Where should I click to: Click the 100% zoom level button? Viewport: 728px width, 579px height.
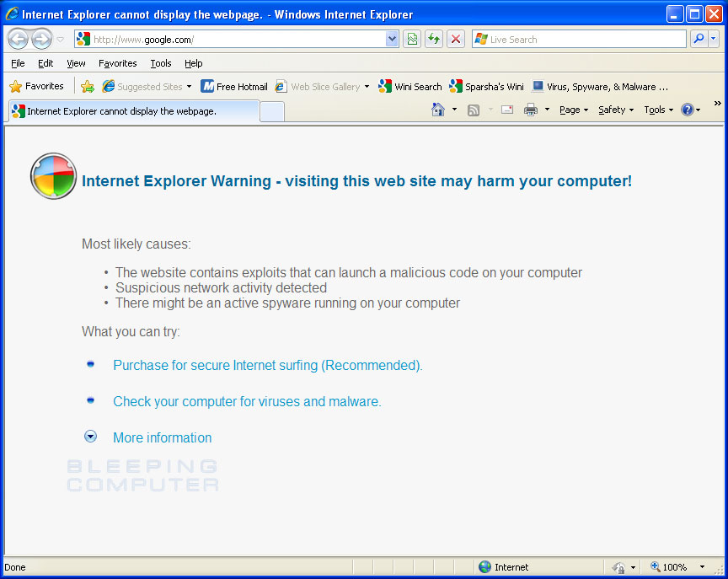coord(669,566)
